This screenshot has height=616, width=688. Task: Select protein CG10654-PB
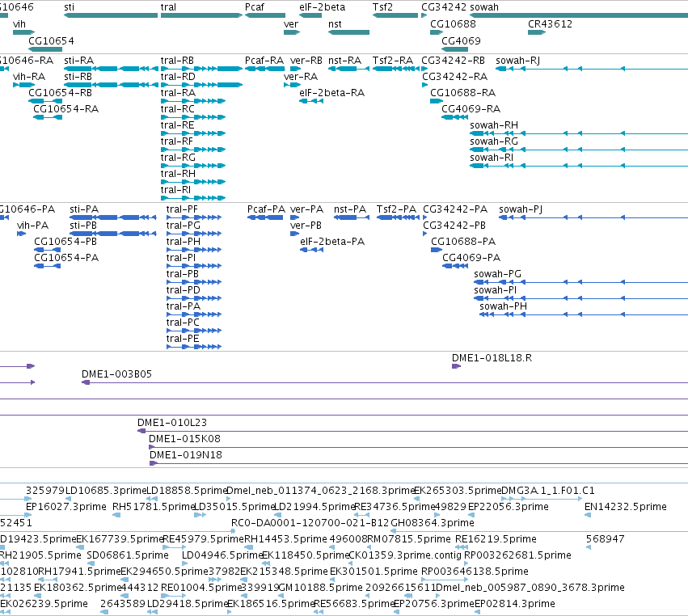tap(48, 250)
